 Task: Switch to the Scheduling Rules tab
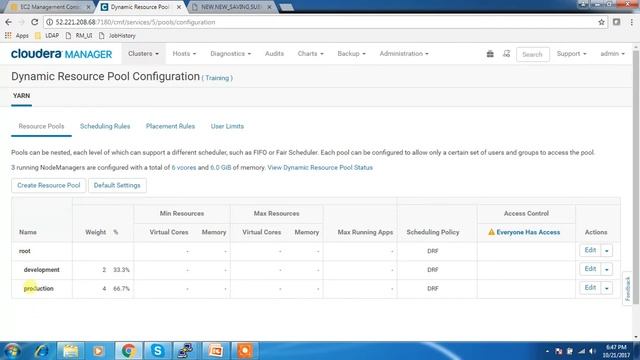[105, 127]
